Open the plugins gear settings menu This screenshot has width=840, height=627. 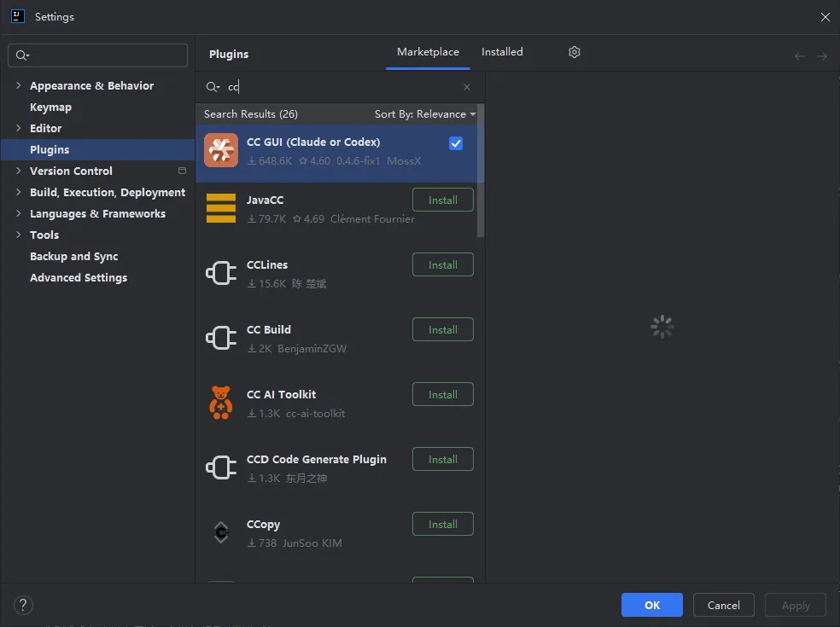coord(575,52)
